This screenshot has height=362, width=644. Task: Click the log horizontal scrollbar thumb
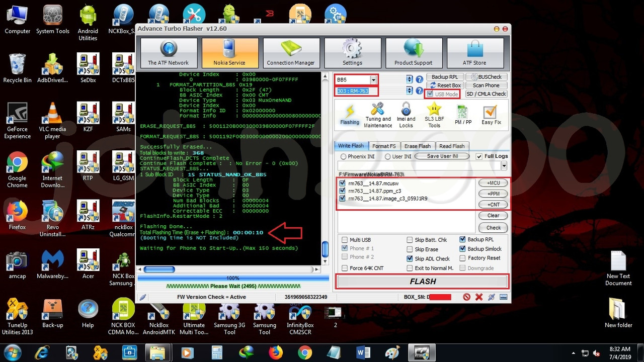pyautogui.click(x=159, y=269)
